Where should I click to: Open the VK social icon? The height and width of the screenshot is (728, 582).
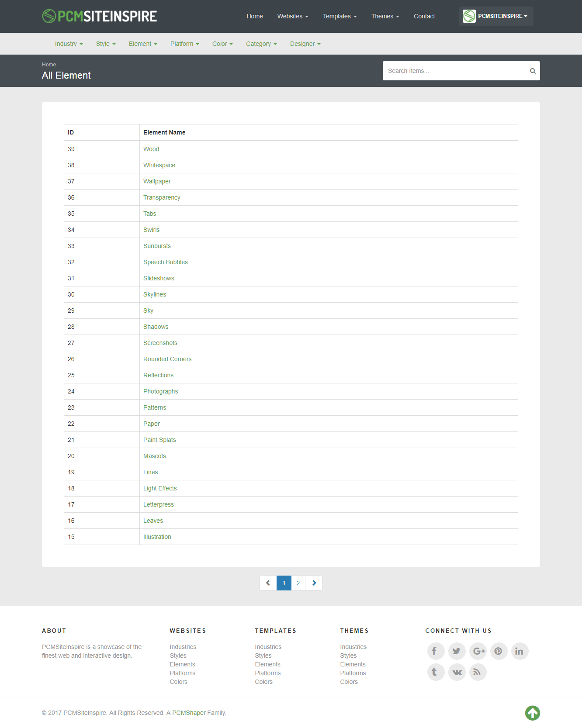click(457, 672)
